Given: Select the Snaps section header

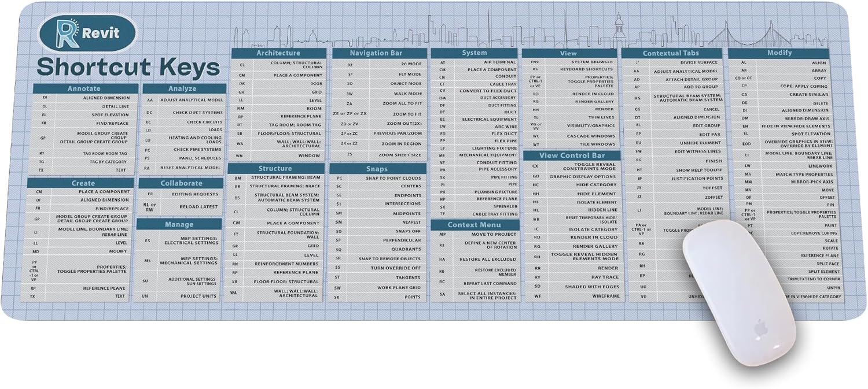Looking at the screenshot, I should click(377, 169).
